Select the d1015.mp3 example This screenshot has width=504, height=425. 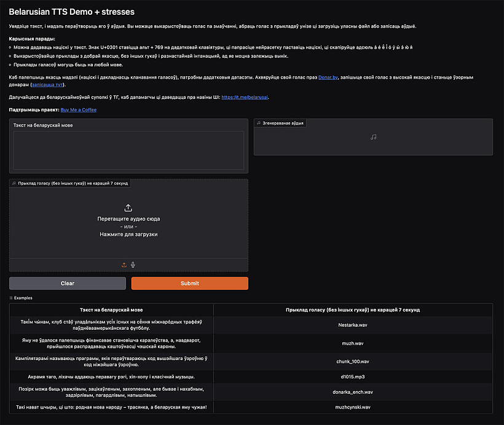(x=353, y=376)
